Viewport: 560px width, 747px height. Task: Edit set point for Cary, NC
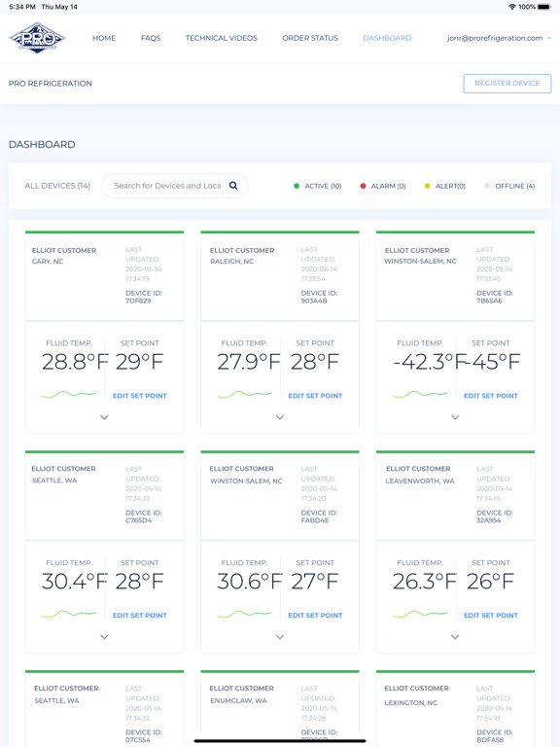tap(140, 396)
